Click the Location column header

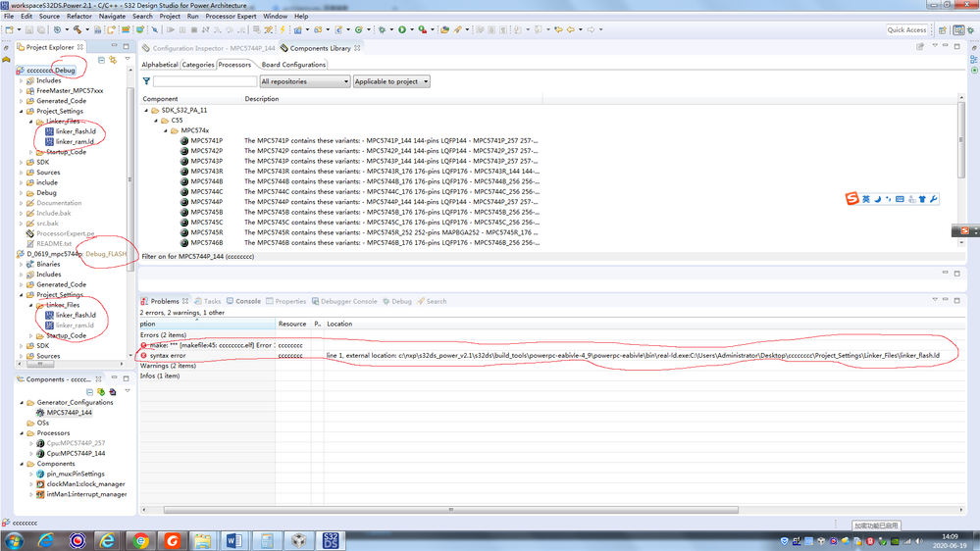point(339,324)
